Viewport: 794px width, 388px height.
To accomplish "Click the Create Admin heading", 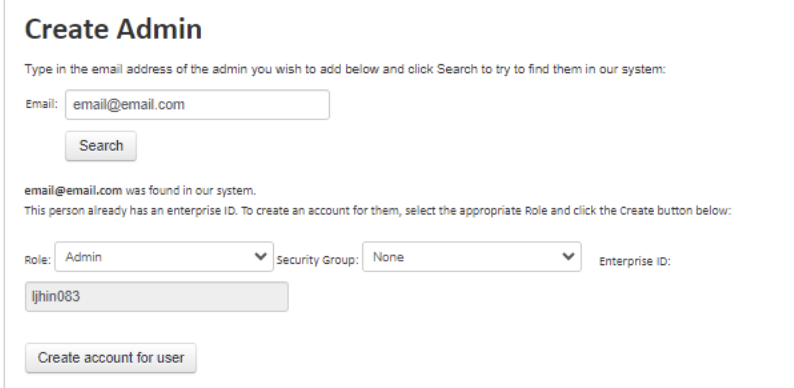I will 113,29.
